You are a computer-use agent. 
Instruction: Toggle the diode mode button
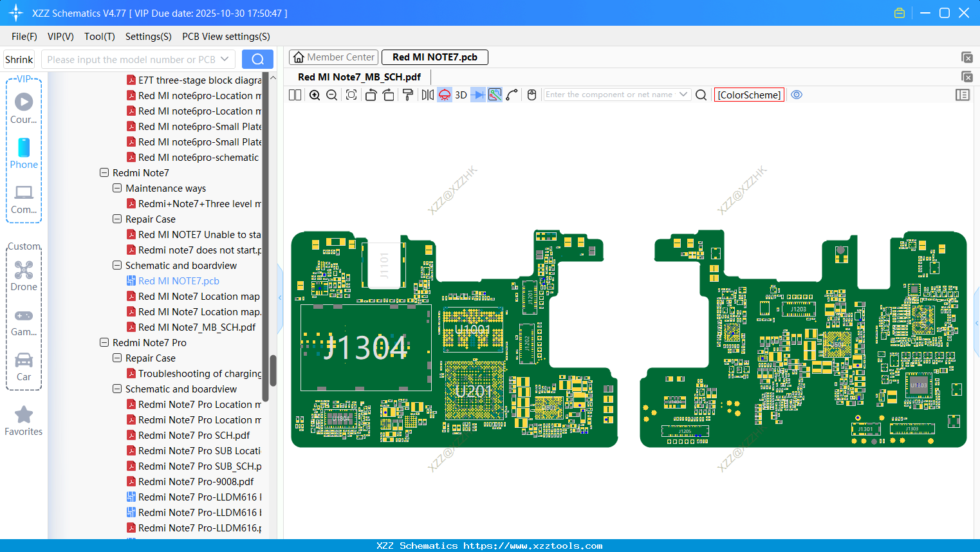click(x=477, y=95)
